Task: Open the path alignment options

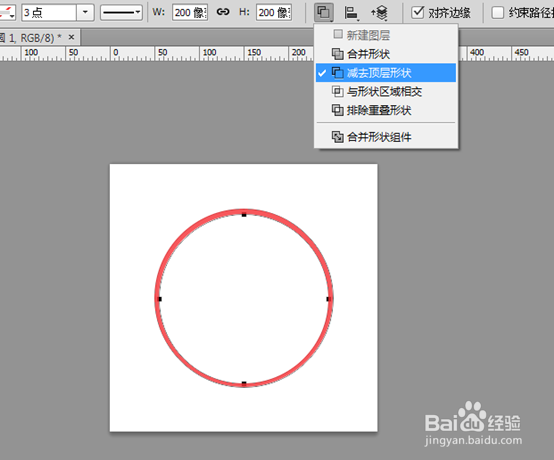Action: pos(351,13)
